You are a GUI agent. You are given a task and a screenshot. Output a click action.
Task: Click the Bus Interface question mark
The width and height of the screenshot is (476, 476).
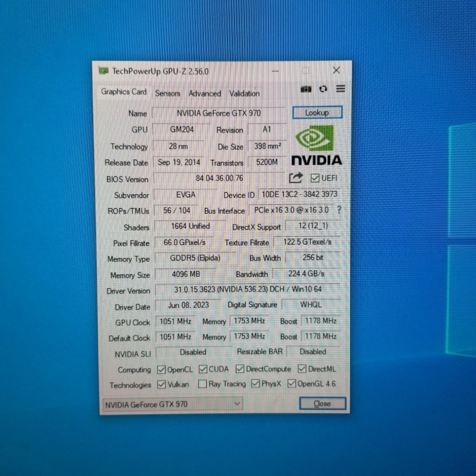pyautogui.click(x=339, y=210)
